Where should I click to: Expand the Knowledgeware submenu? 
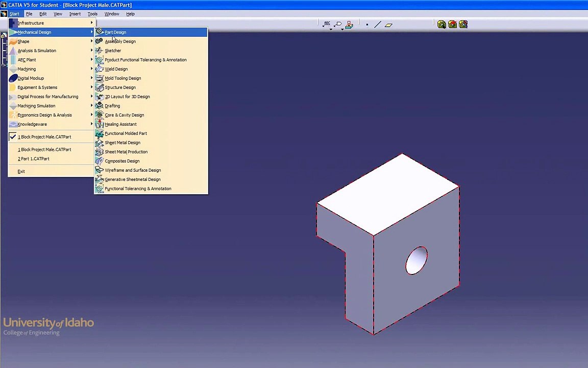(51, 124)
